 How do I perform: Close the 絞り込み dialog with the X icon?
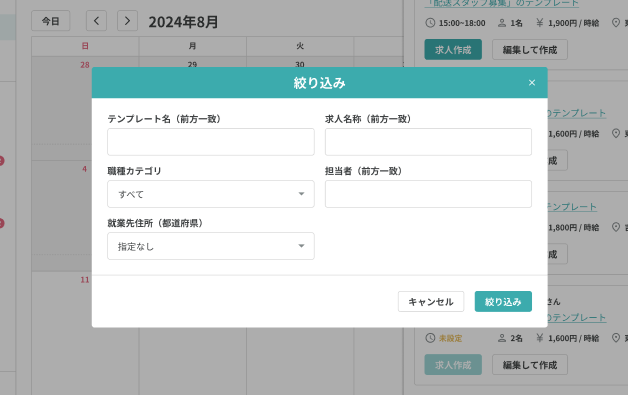point(531,83)
